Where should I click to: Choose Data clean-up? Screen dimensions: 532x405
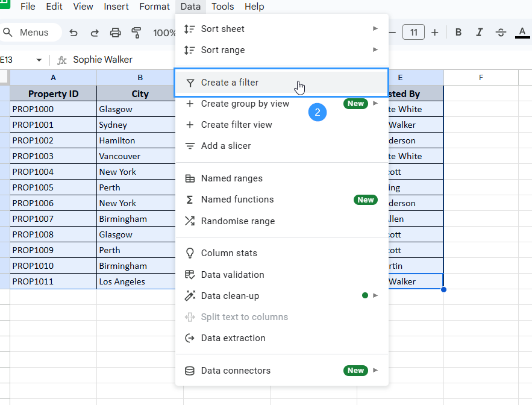coord(281,296)
